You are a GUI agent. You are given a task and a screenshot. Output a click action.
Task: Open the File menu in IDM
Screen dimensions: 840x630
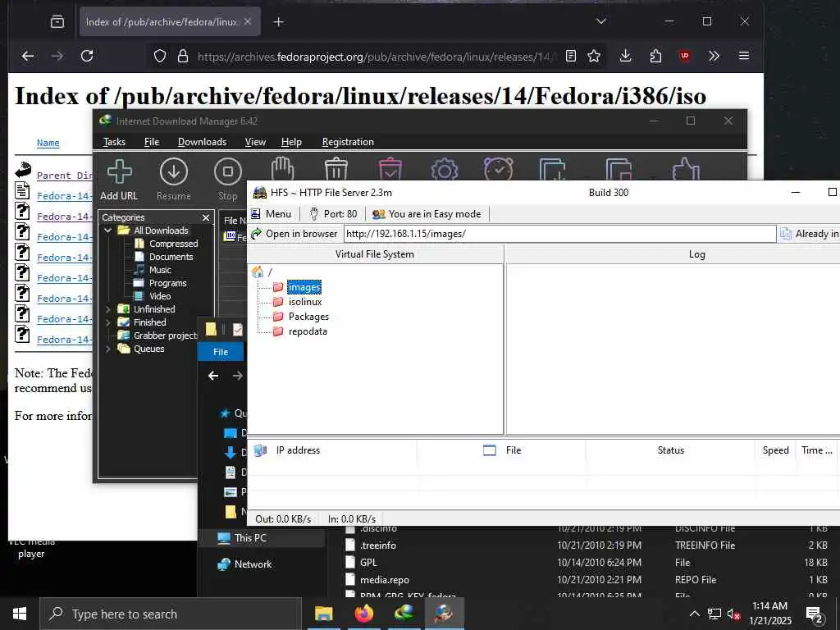click(x=152, y=142)
